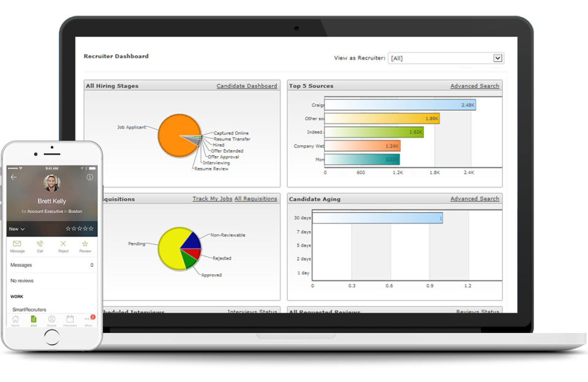This screenshot has width=588, height=382.
Task: Click the Approved chart label
Action: click(211, 275)
